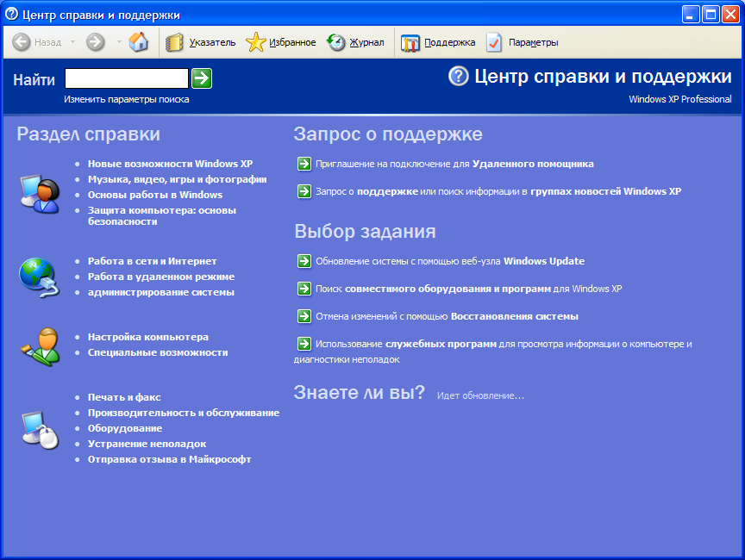Click arrow icon beside Запрос о поддержке
Image resolution: width=745 pixels, height=560 pixels.
(304, 191)
